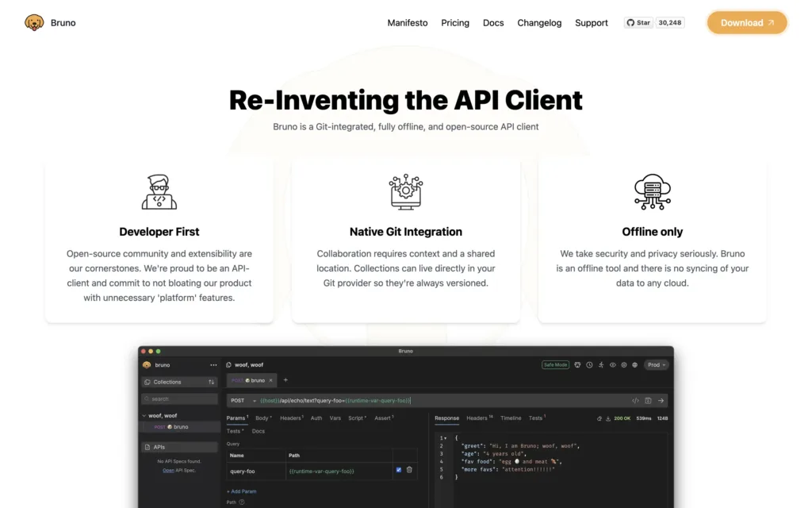The image size is (812, 508).
Task: Uncheck the query-foo param checkbox
Action: pyautogui.click(x=399, y=470)
